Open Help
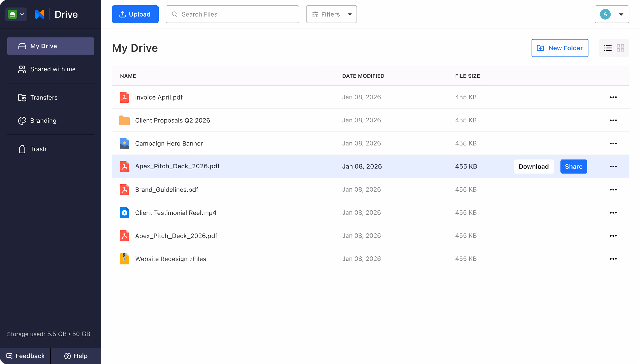The width and height of the screenshot is (640, 364). (76, 356)
